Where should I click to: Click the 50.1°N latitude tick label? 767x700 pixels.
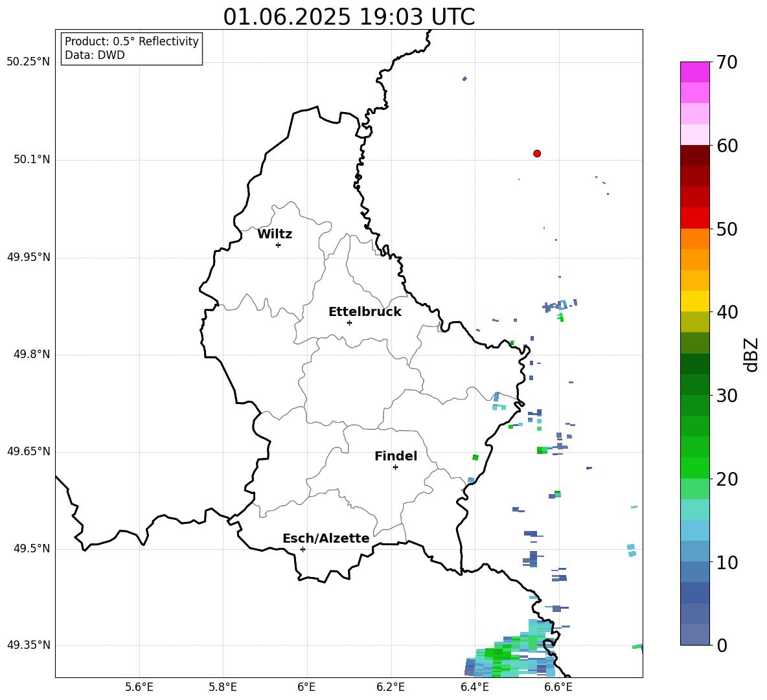pos(32,159)
